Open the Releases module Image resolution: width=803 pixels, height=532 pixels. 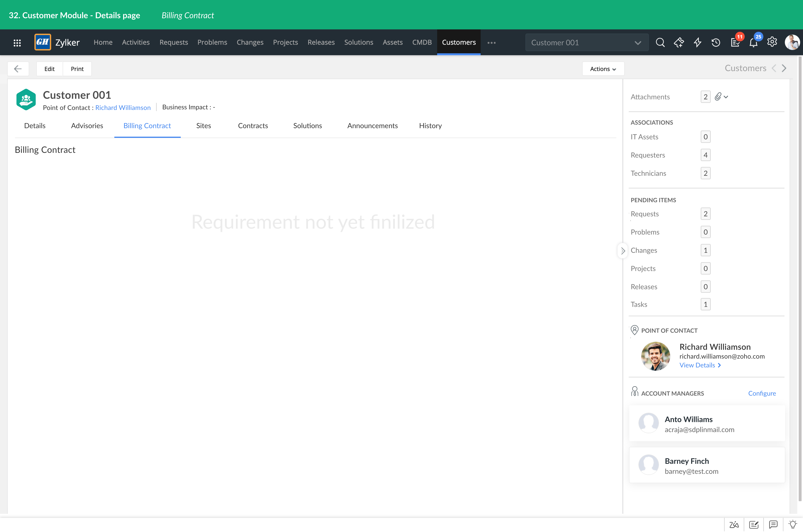coord(321,42)
